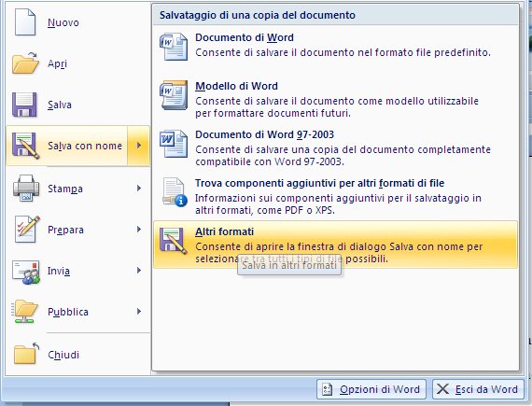Choose the Altri formati option

pyautogui.click(x=335, y=245)
